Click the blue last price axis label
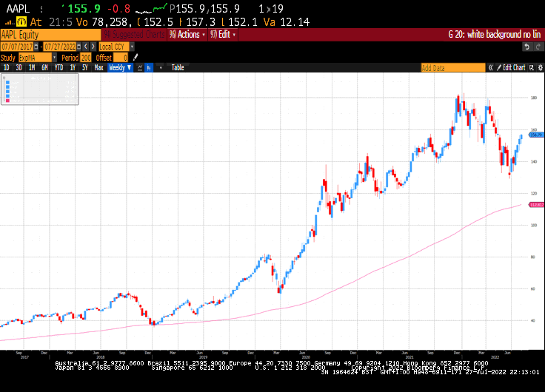The height and width of the screenshot is (392, 545). pyautogui.click(x=536, y=135)
